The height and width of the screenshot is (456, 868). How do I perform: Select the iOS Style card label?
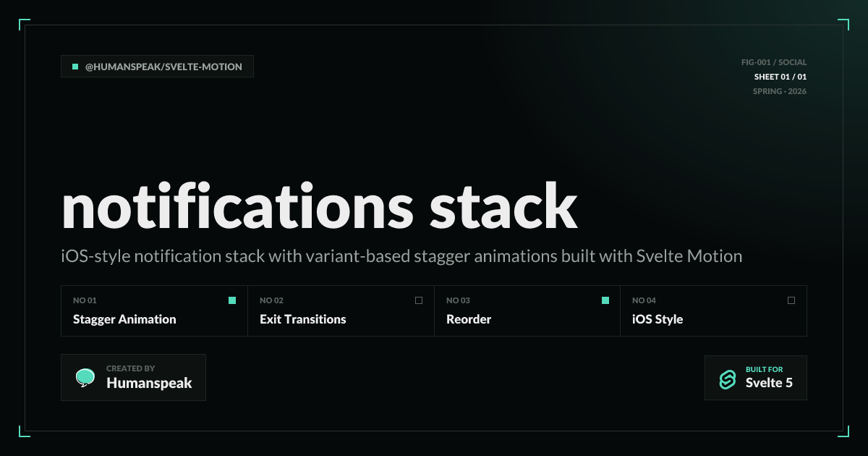pyautogui.click(x=658, y=319)
